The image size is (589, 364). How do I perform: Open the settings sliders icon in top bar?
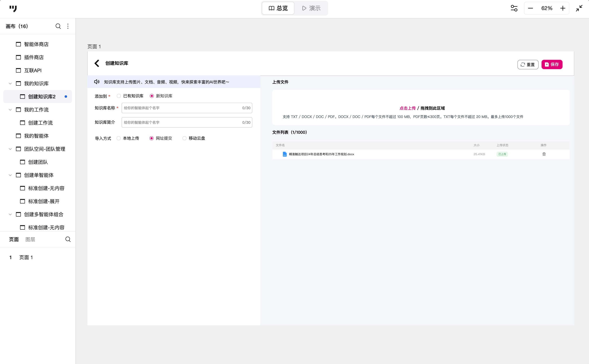point(514,8)
